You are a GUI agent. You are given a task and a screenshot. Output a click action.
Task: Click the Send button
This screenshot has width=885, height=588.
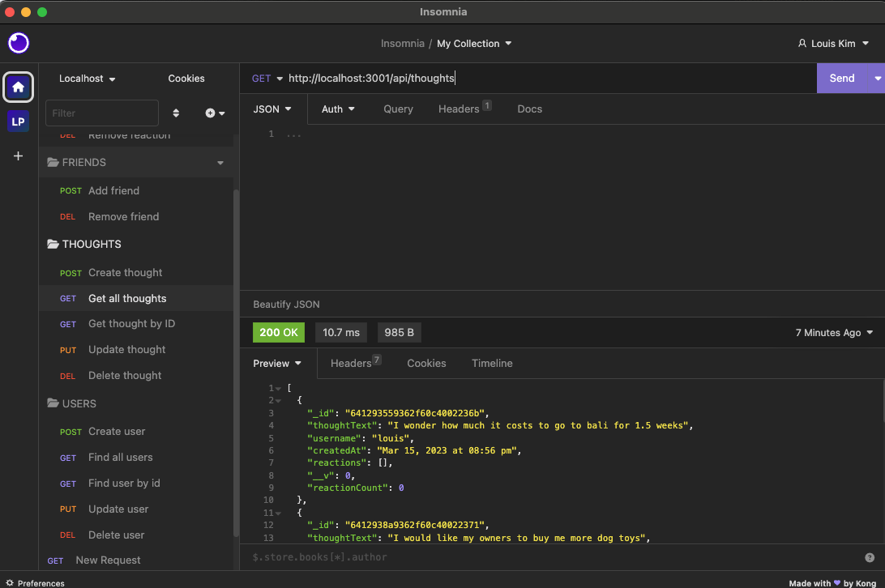click(x=843, y=78)
